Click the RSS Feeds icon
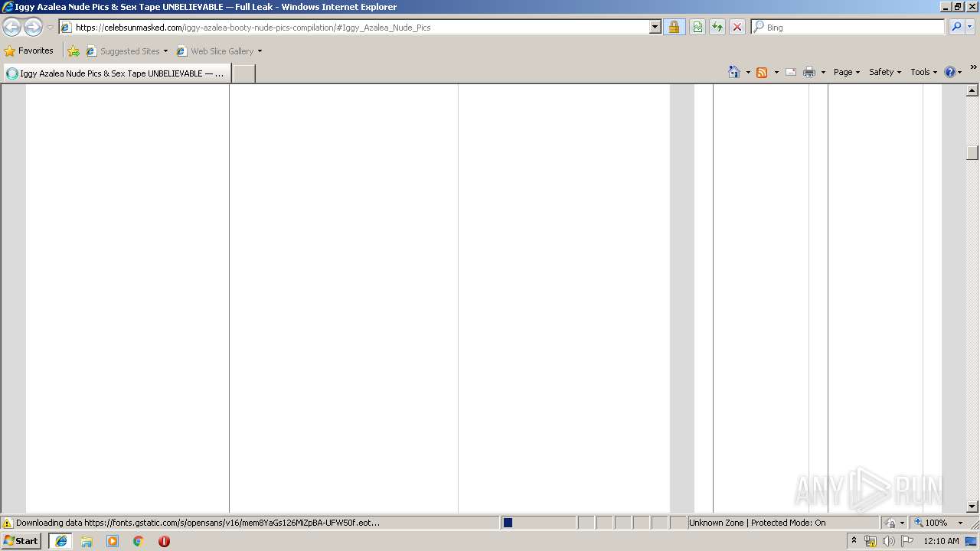 tap(762, 72)
